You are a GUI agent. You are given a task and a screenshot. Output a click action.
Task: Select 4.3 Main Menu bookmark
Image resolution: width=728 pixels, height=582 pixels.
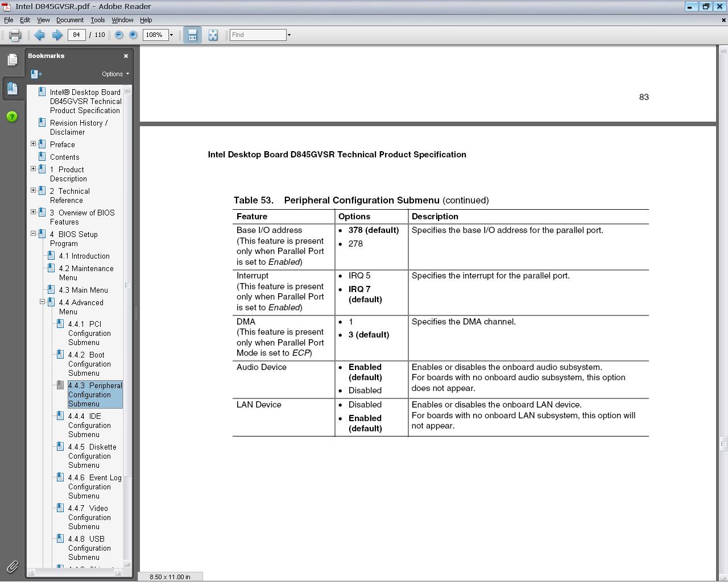(83, 290)
